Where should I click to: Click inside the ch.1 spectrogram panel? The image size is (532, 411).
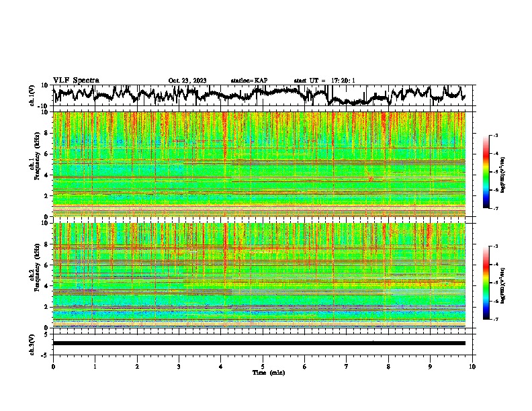click(x=259, y=164)
